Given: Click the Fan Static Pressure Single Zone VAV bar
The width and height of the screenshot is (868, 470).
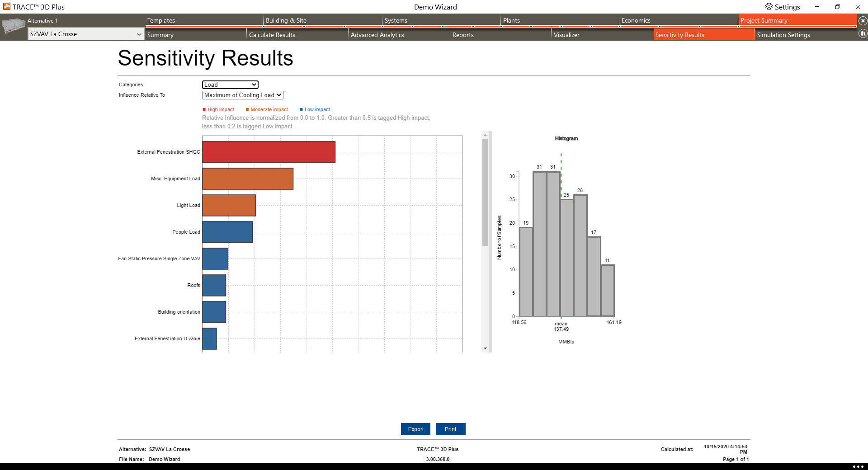Looking at the screenshot, I should tap(215, 258).
